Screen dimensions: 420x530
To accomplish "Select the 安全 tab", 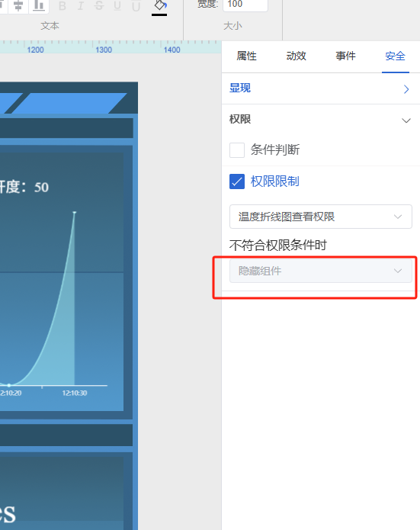I will (395, 56).
